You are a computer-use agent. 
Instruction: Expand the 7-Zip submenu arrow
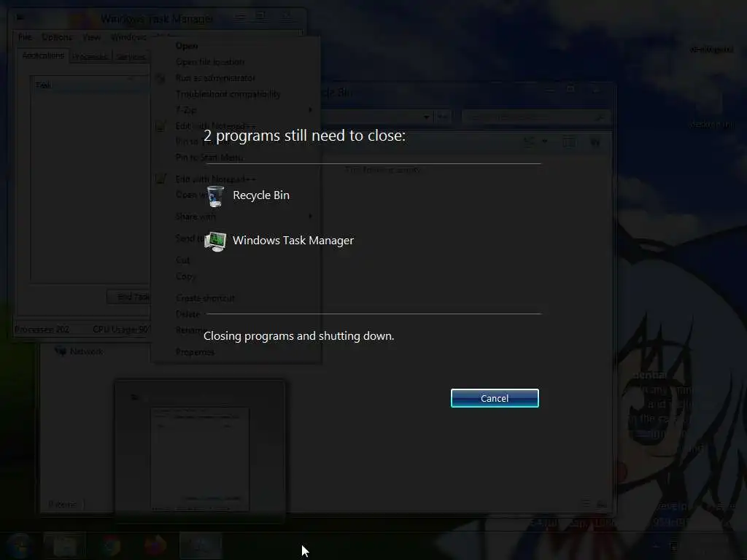coord(311,110)
